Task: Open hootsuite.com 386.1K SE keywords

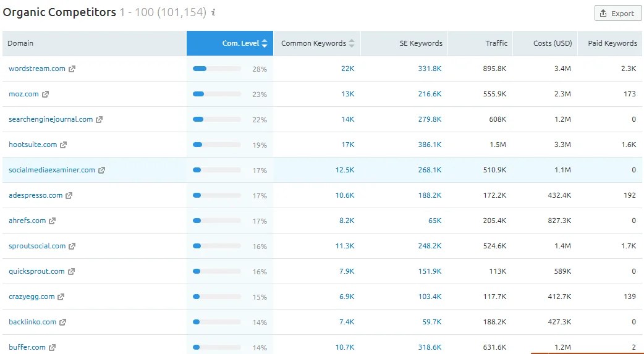Action: tap(430, 145)
